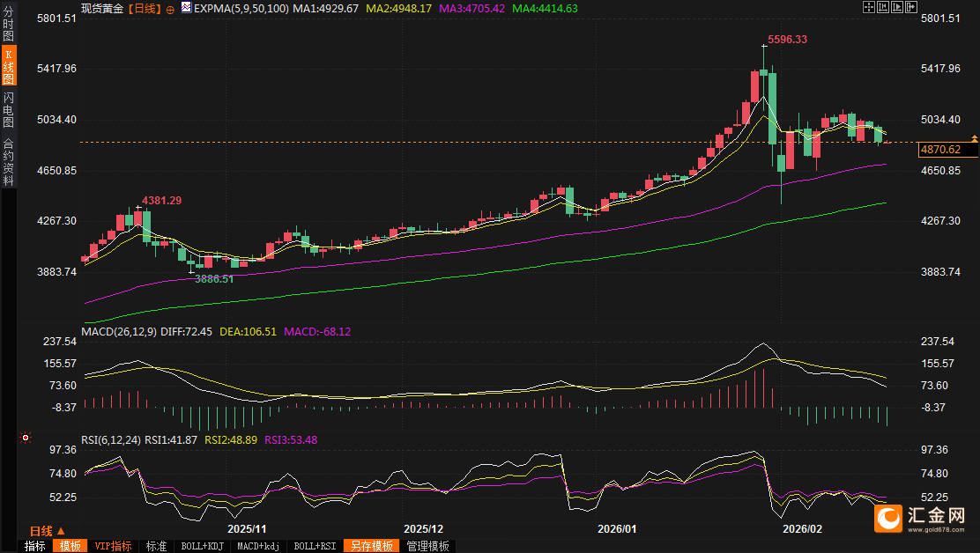980x553 pixels.
Task: Click the small orange arrow above price tag
Action: pyautogui.click(x=974, y=139)
